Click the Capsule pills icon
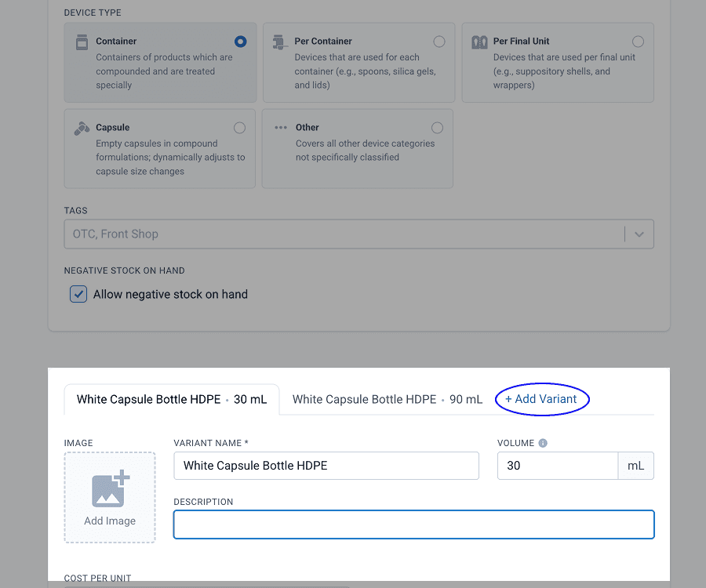706x588 pixels. click(82, 129)
